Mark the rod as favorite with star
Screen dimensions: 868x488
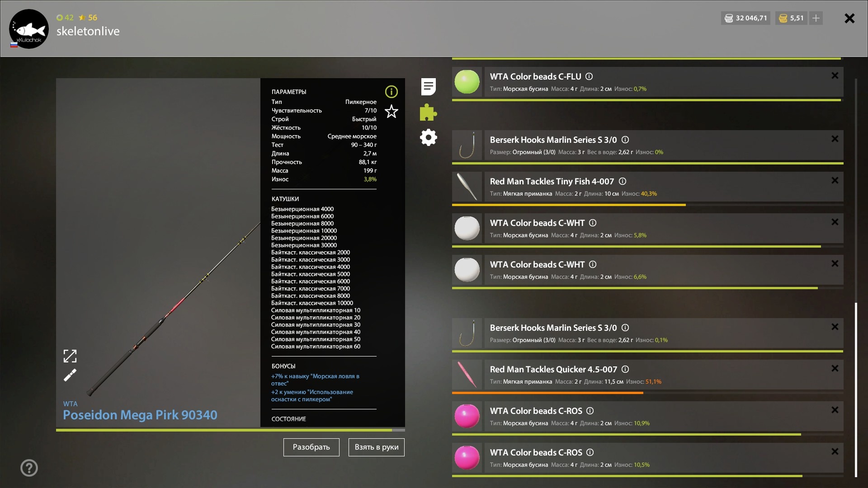coord(391,111)
